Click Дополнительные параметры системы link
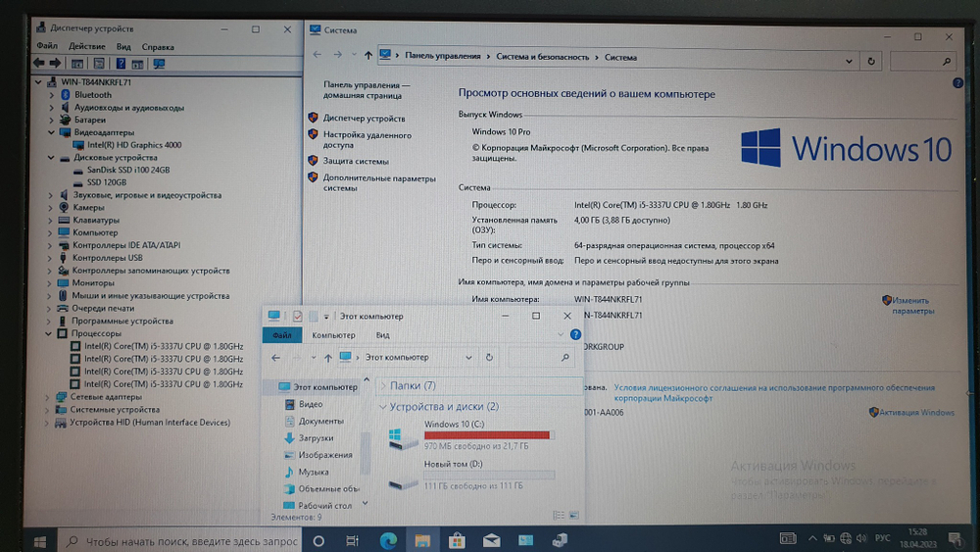The image size is (980, 552). 378,183
